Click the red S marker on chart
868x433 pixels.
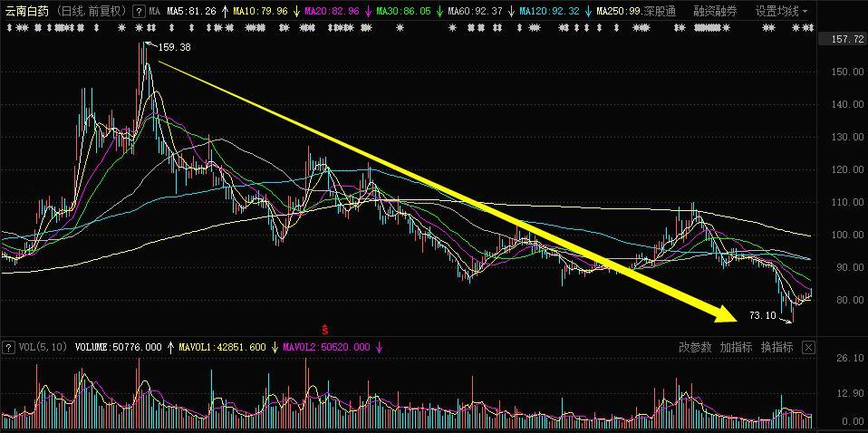pyautogui.click(x=324, y=327)
